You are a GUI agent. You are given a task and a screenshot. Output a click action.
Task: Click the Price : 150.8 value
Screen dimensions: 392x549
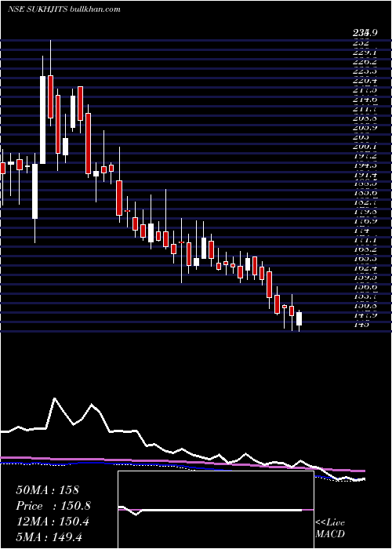[53, 506]
